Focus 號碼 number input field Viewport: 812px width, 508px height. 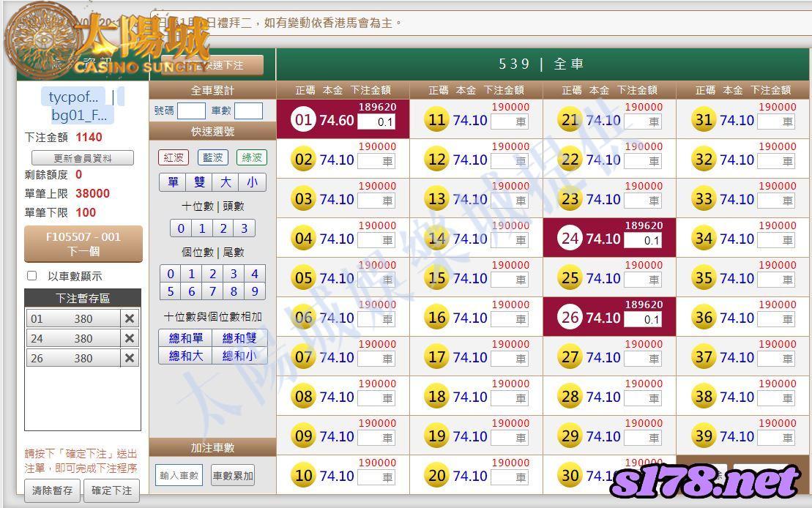point(192,111)
